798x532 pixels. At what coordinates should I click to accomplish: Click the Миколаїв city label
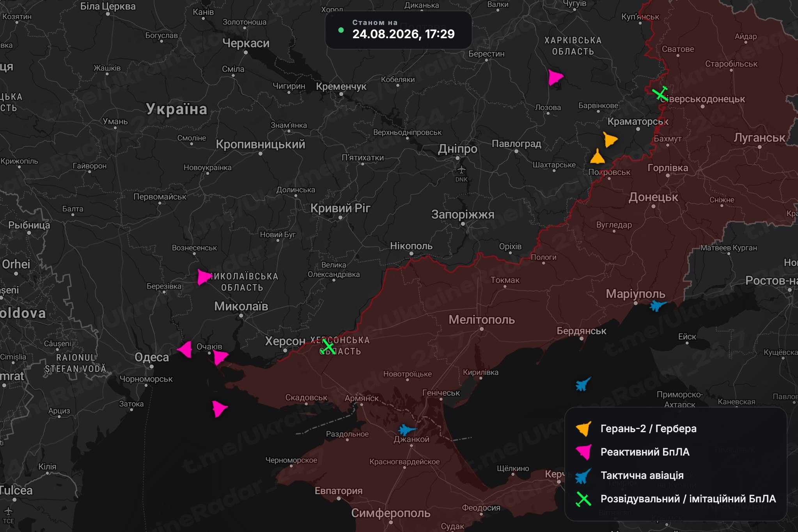[x=241, y=306]
